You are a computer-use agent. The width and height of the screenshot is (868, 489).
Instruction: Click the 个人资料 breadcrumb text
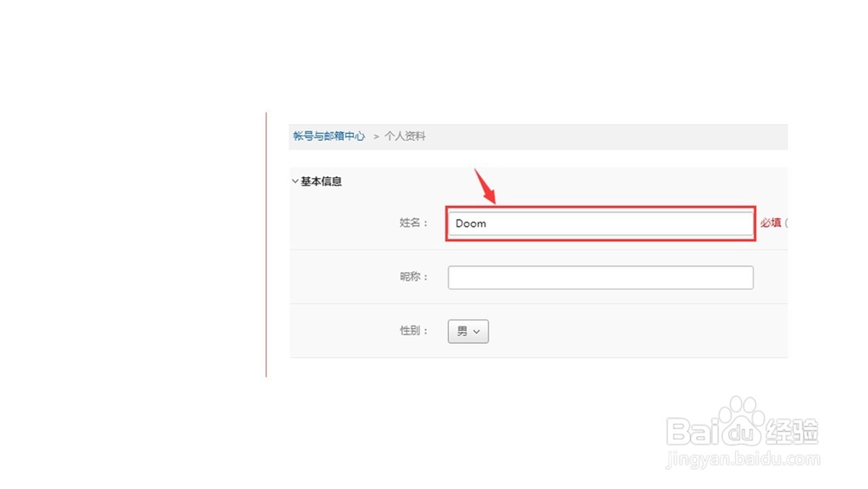point(405,136)
